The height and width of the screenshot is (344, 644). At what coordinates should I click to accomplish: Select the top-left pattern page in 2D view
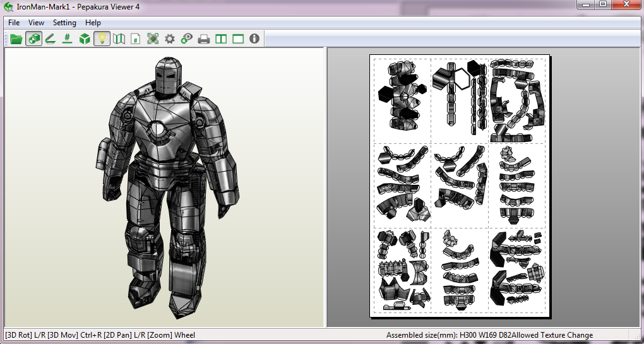(x=402, y=100)
